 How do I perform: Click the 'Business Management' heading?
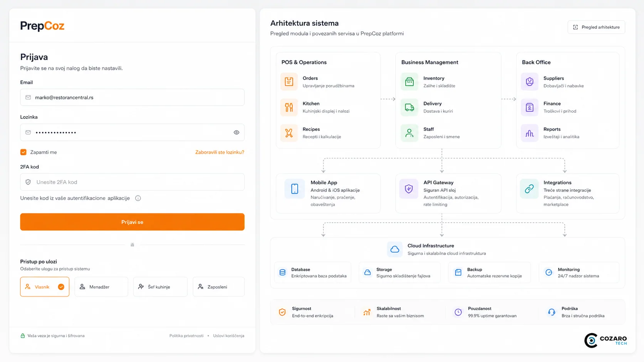coord(430,62)
